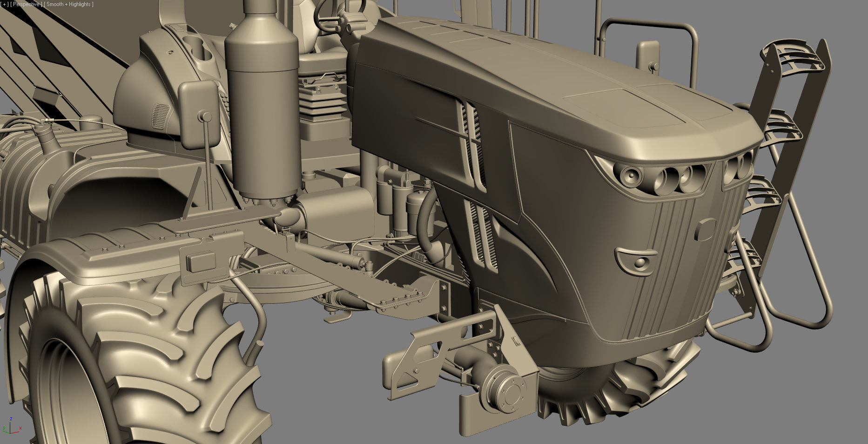
Task: Open the Smooth + Highlights shading menu
Action: click(x=69, y=4)
